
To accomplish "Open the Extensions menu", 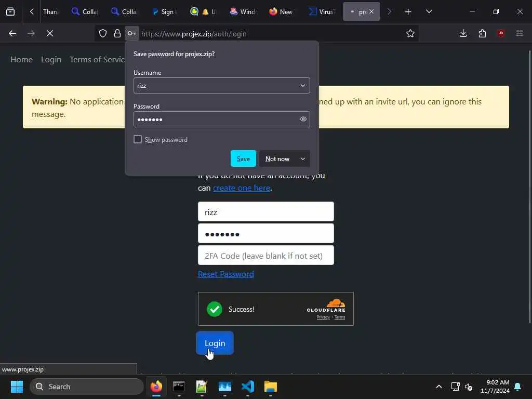I will pyautogui.click(x=482, y=33).
